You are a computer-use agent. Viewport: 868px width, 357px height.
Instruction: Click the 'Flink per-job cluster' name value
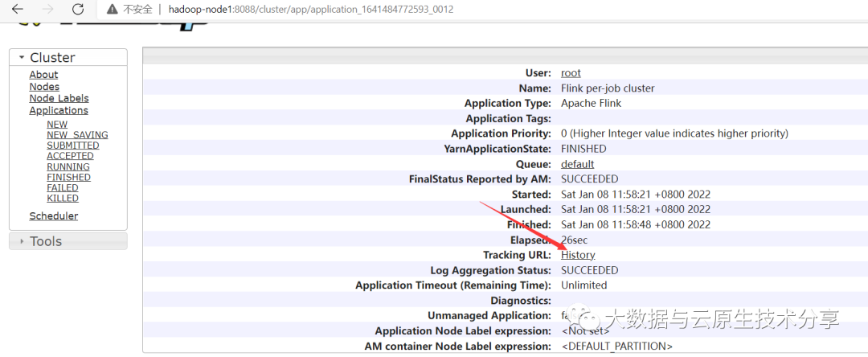tap(608, 88)
